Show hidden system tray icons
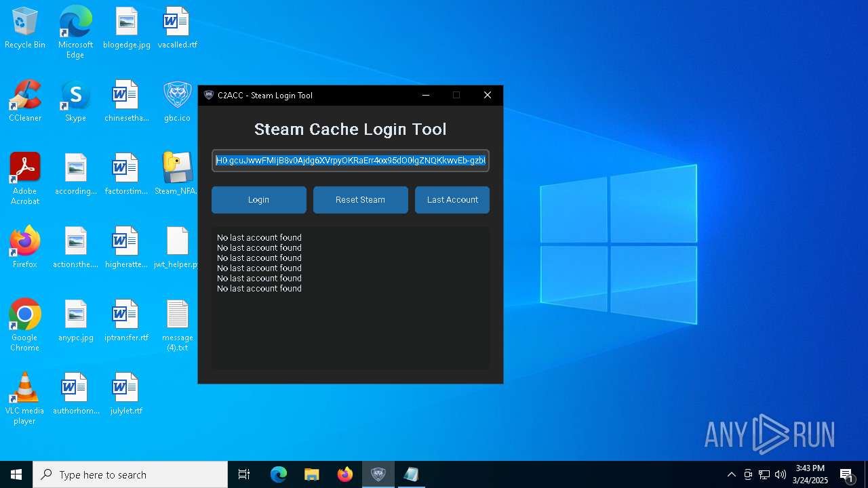 (x=731, y=474)
